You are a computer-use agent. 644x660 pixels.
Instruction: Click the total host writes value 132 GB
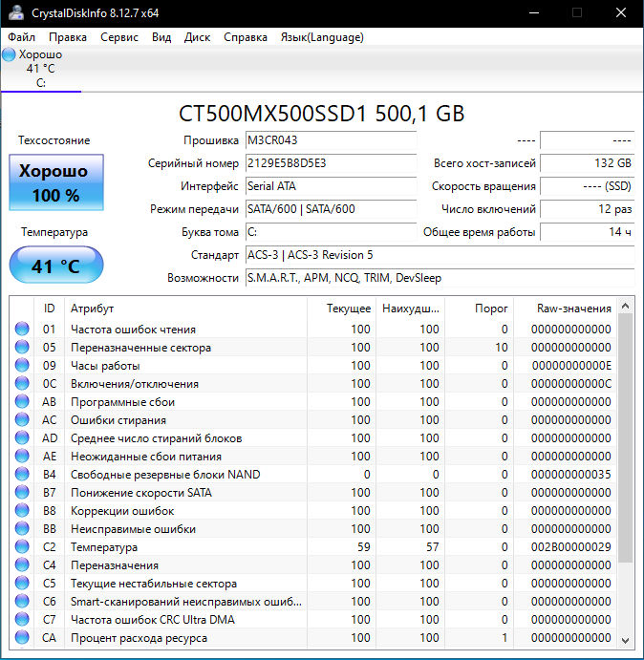point(587,163)
